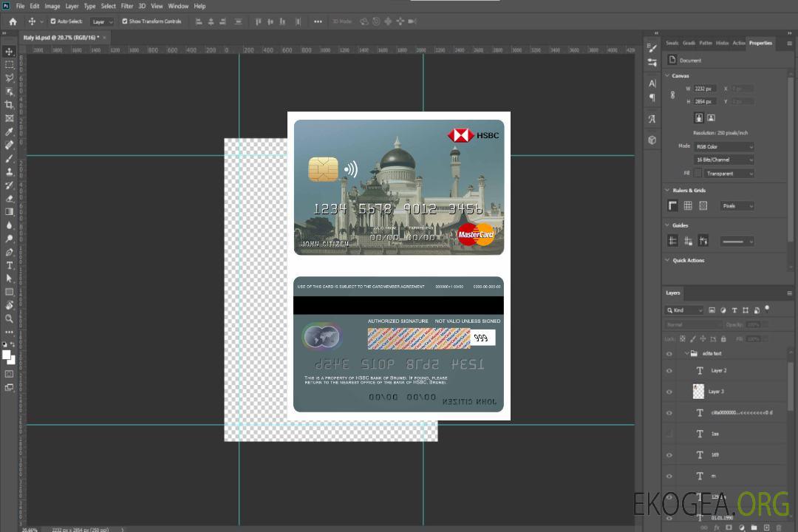Open the Filter menu
The image size is (798, 532).
pyautogui.click(x=127, y=6)
